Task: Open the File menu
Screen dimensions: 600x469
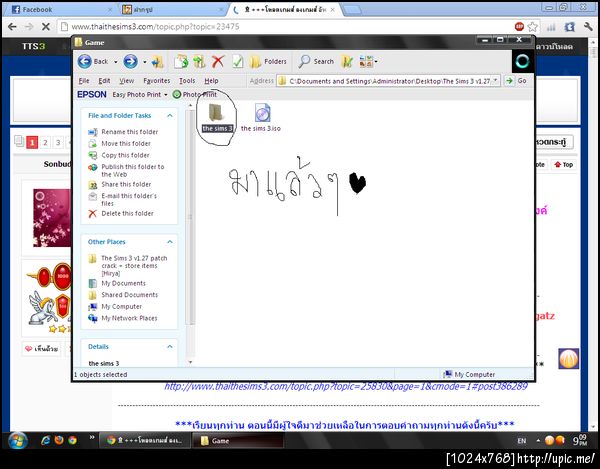Action: 84,81
